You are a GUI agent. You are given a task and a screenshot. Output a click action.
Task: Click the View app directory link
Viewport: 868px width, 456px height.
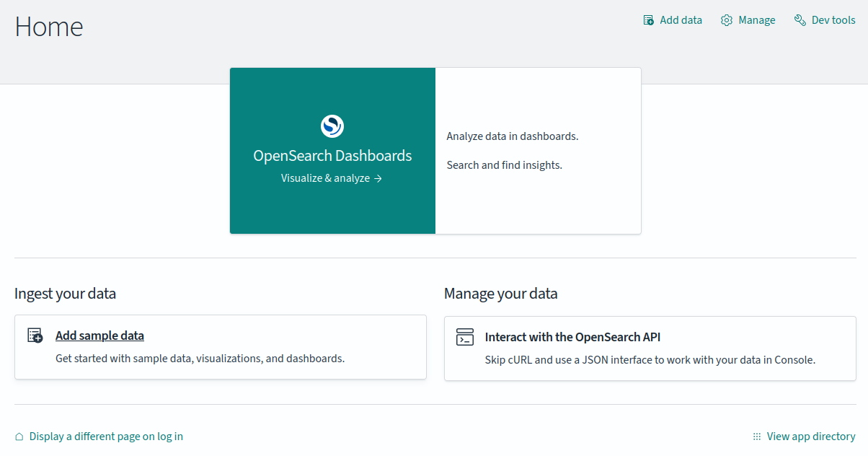tap(811, 436)
